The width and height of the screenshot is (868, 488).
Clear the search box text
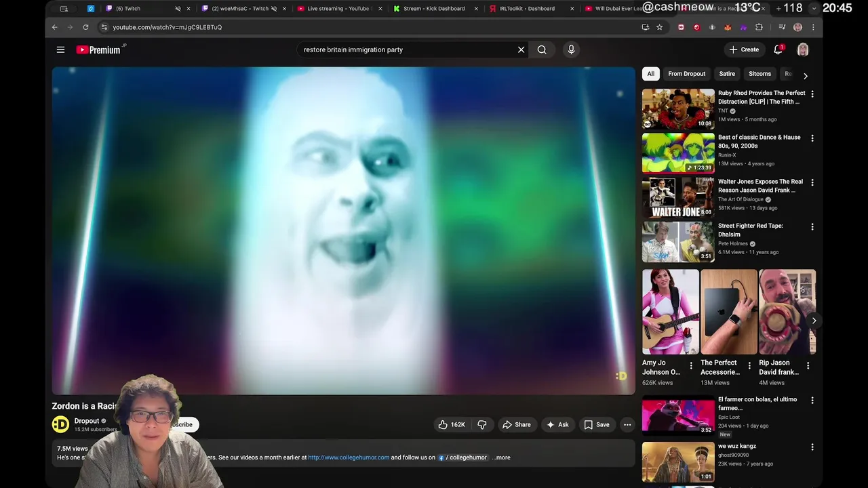click(x=521, y=49)
